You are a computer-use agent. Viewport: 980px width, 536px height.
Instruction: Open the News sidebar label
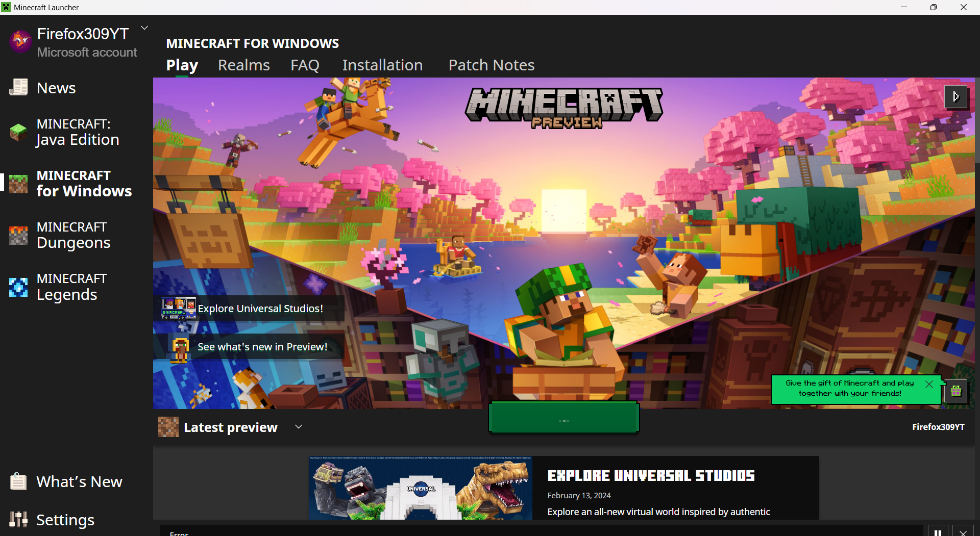tap(56, 88)
